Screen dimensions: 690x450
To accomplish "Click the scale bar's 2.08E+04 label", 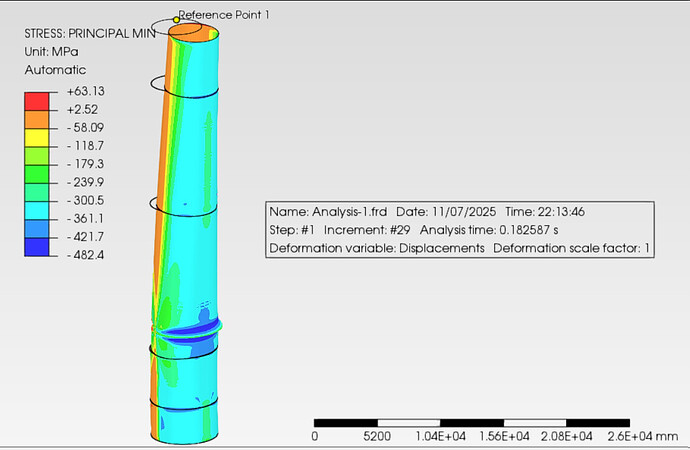I will click(566, 436).
